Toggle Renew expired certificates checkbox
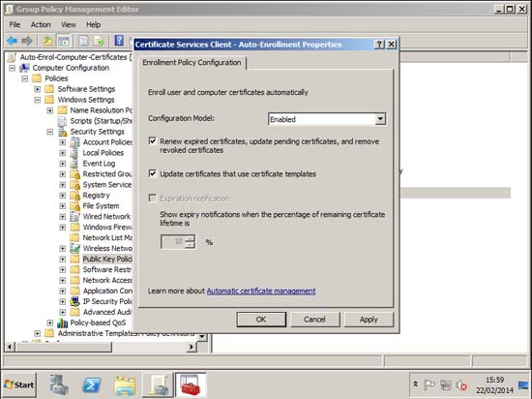This screenshot has width=532, height=399. tap(153, 141)
